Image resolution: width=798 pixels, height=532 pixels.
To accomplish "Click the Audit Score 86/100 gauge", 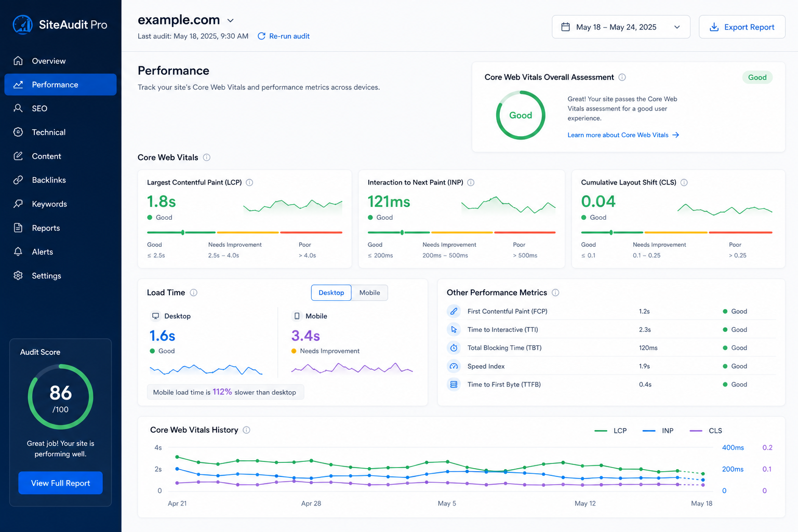I will (x=60, y=397).
